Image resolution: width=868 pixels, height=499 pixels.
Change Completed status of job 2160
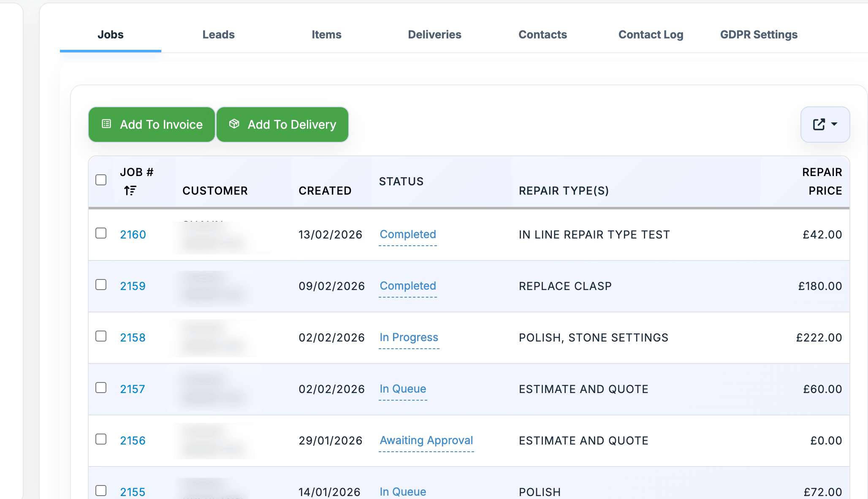[x=408, y=235]
